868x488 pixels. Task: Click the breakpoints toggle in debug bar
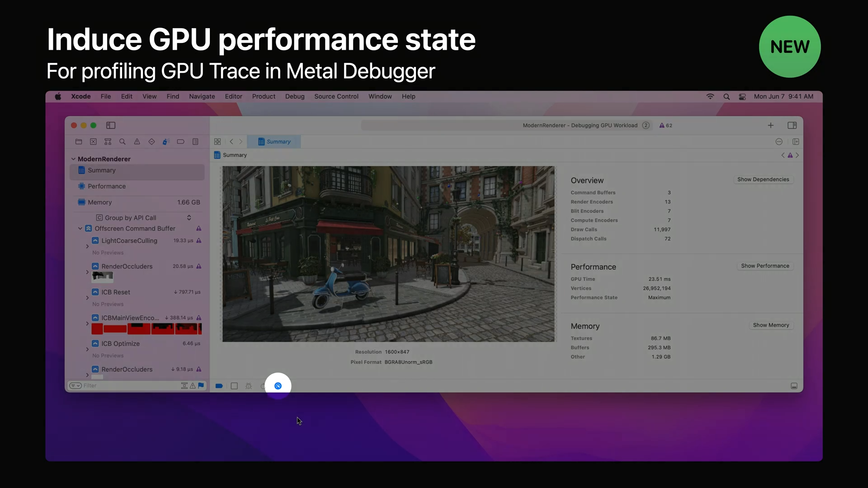(x=219, y=386)
